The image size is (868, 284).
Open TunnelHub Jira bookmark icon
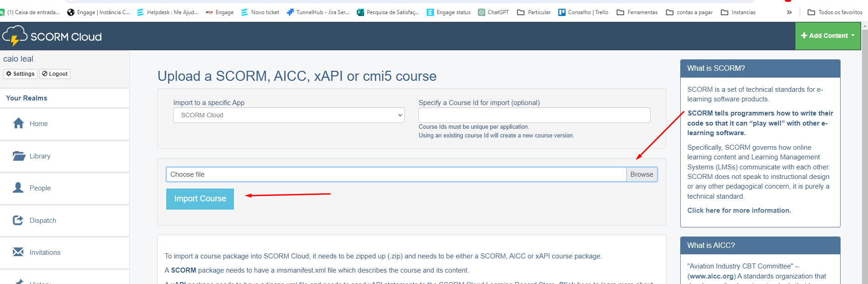290,12
